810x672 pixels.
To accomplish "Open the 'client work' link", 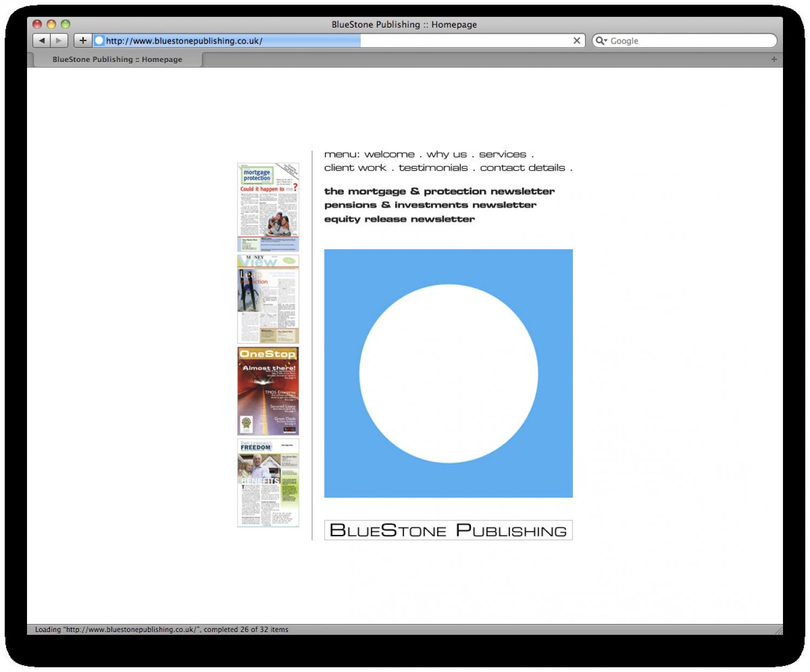I will [355, 168].
